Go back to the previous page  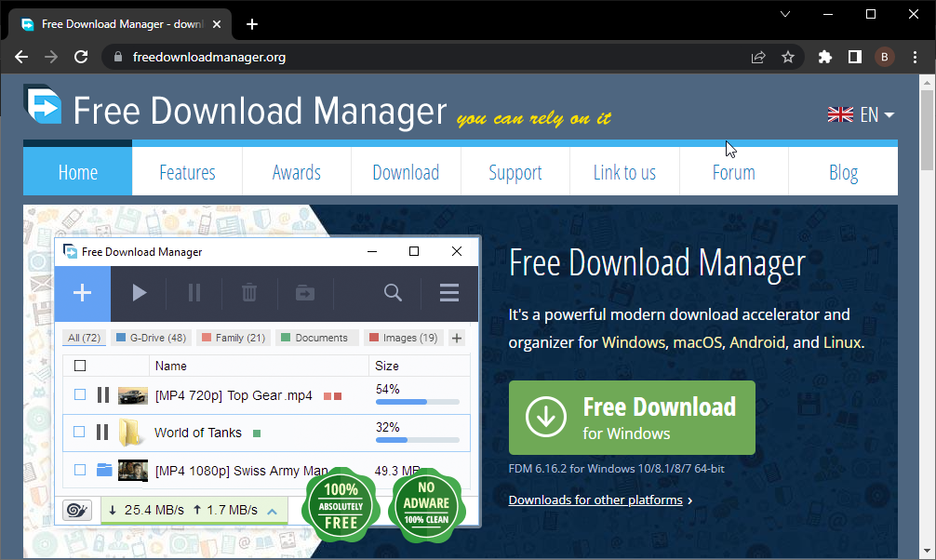point(21,58)
